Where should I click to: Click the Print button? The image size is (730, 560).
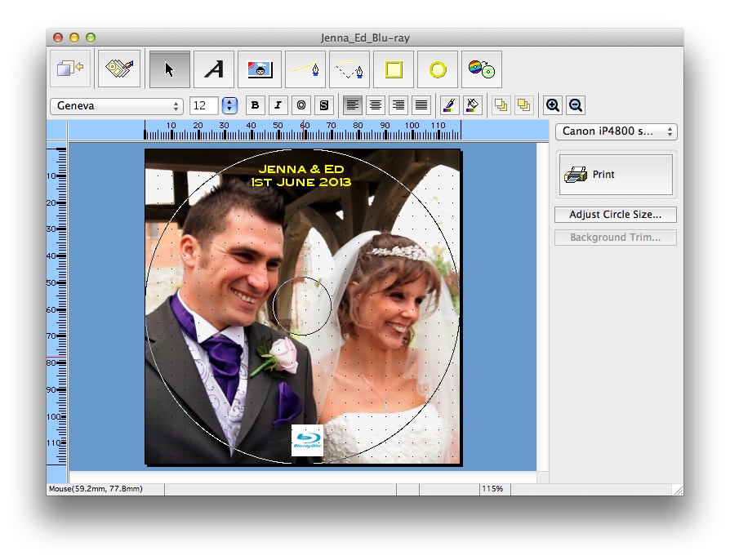pyautogui.click(x=616, y=175)
